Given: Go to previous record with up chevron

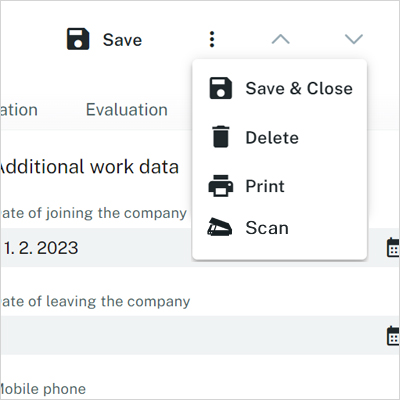Looking at the screenshot, I should tap(281, 39).
